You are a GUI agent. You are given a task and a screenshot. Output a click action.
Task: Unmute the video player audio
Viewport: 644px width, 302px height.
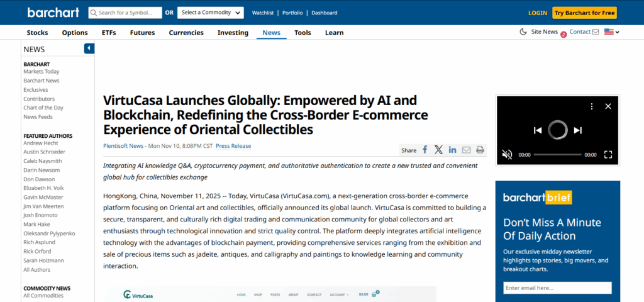(507, 154)
